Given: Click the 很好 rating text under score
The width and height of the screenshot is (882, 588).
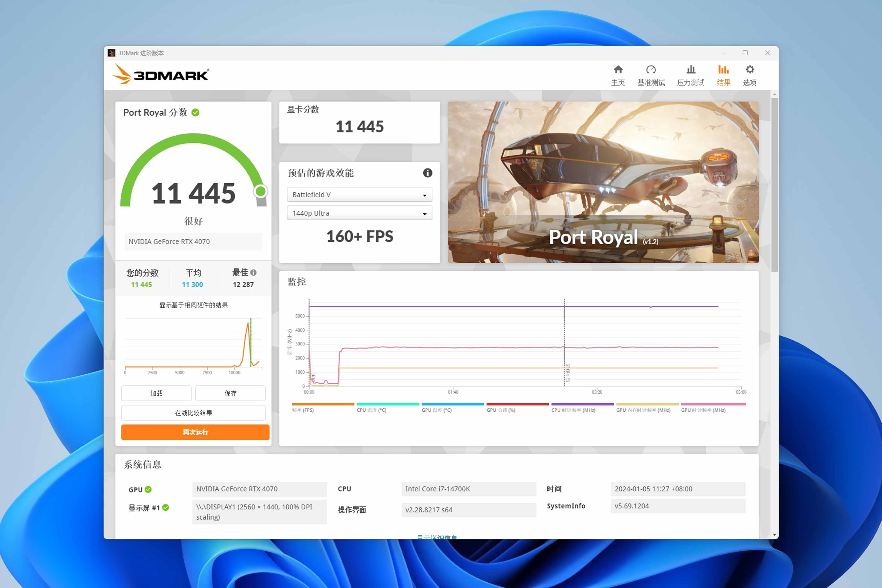Looking at the screenshot, I should coord(194,221).
